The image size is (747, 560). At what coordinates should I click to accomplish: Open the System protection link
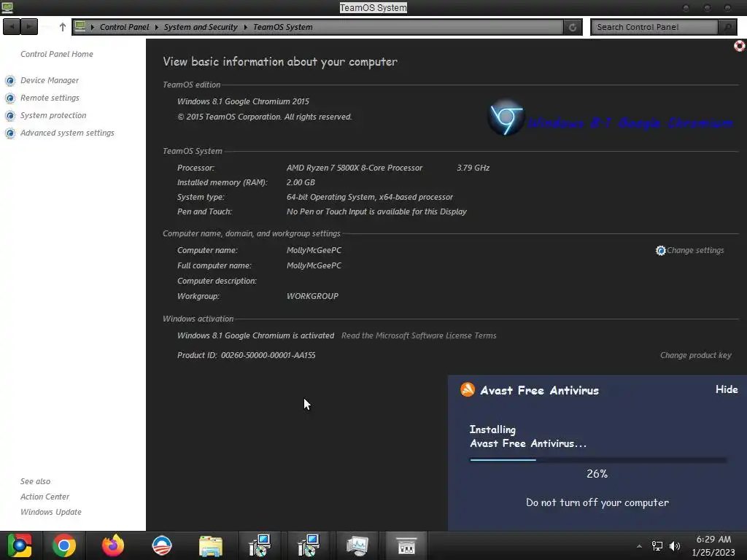53,116
